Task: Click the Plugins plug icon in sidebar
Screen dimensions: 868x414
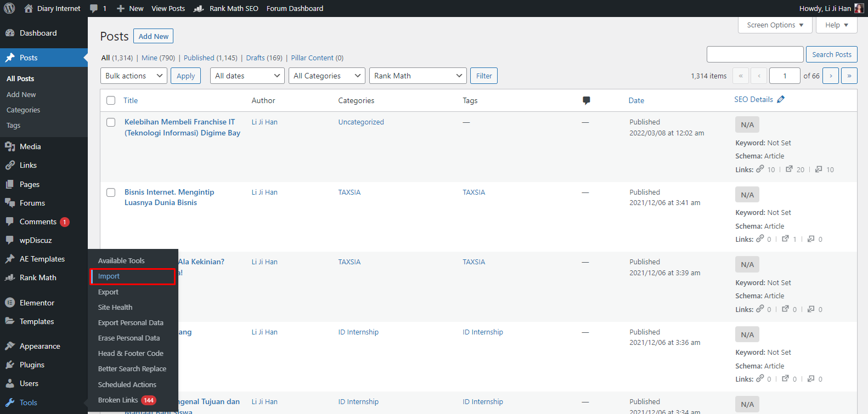Action: pos(10,365)
